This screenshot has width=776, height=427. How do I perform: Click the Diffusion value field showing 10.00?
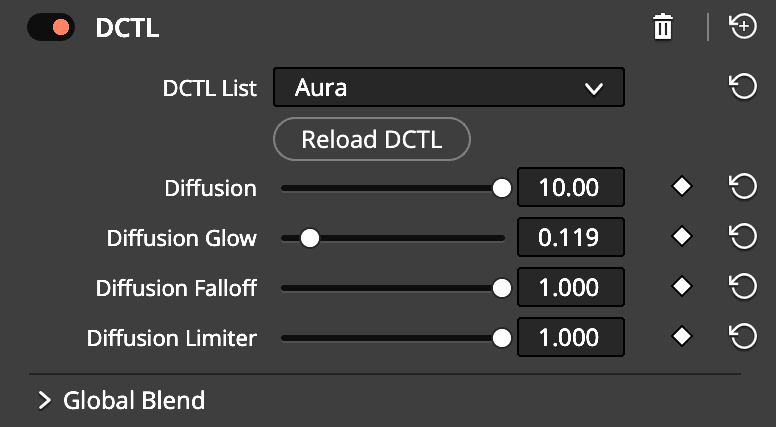pos(571,187)
